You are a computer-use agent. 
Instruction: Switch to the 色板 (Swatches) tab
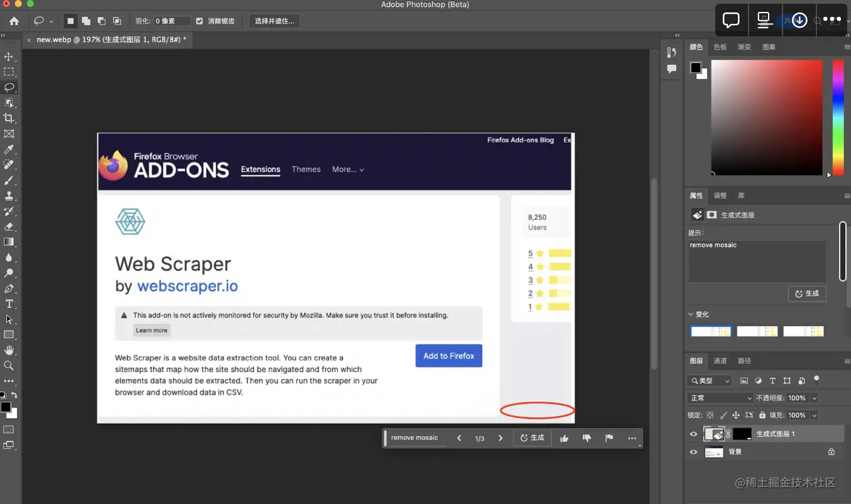click(720, 47)
